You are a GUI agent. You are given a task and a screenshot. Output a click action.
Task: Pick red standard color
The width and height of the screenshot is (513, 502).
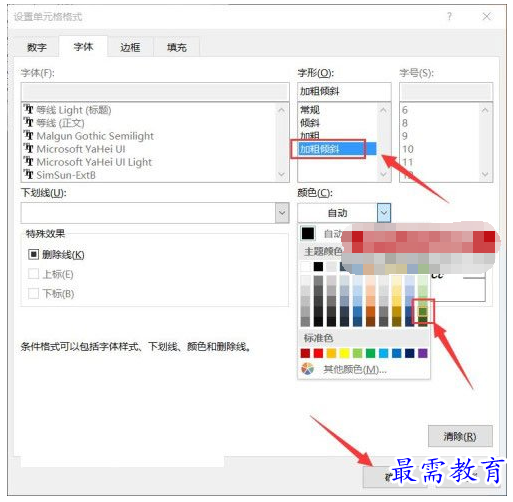pos(318,353)
